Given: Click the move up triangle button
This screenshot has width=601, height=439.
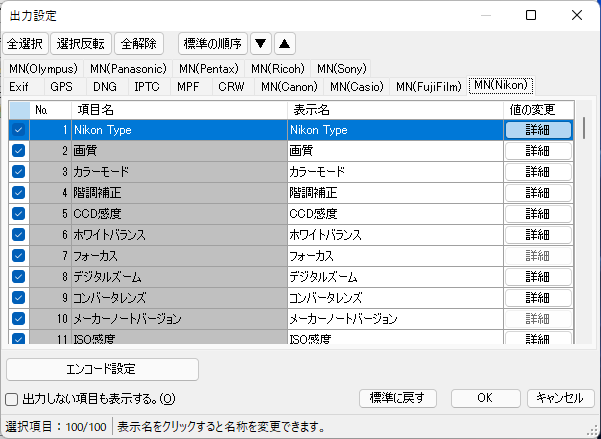Looking at the screenshot, I should click(284, 43).
